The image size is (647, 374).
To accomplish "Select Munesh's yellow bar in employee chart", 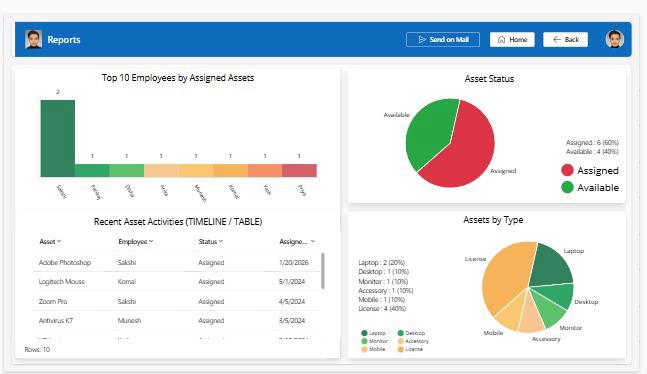I will [196, 170].
